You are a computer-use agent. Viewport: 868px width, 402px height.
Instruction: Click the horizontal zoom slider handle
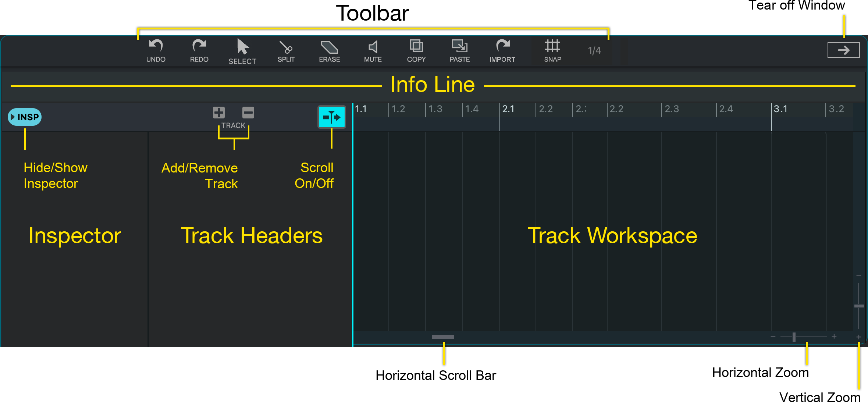pos(794,337)
